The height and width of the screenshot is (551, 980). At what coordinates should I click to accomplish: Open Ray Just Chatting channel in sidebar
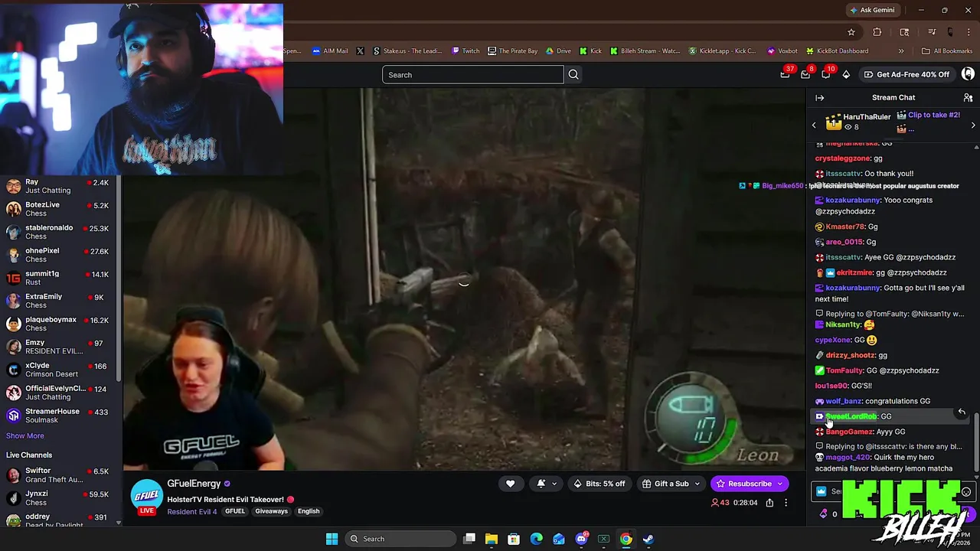click(x=58, y=186)
